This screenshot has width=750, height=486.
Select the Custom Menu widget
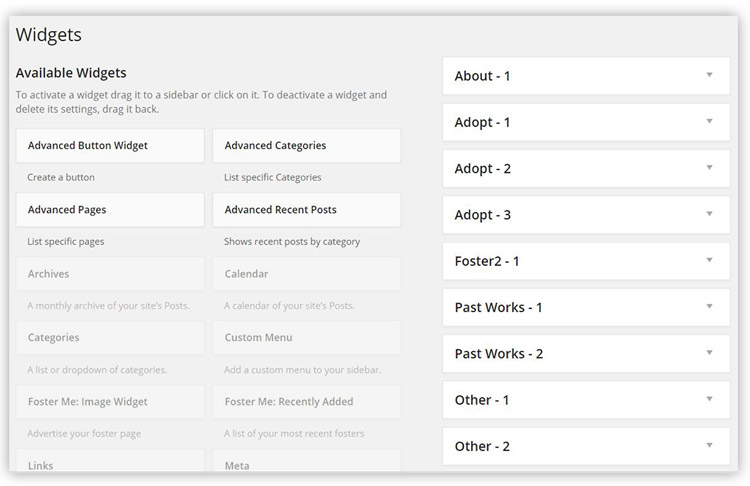click(x=307, y=338)
